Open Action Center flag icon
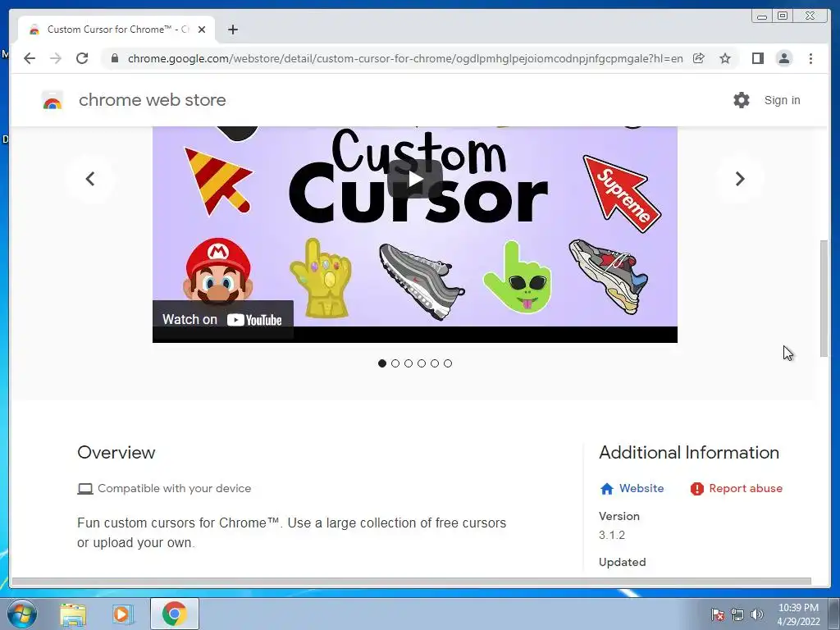The height and width of the screenshot is (630, 840). [717, 614]
